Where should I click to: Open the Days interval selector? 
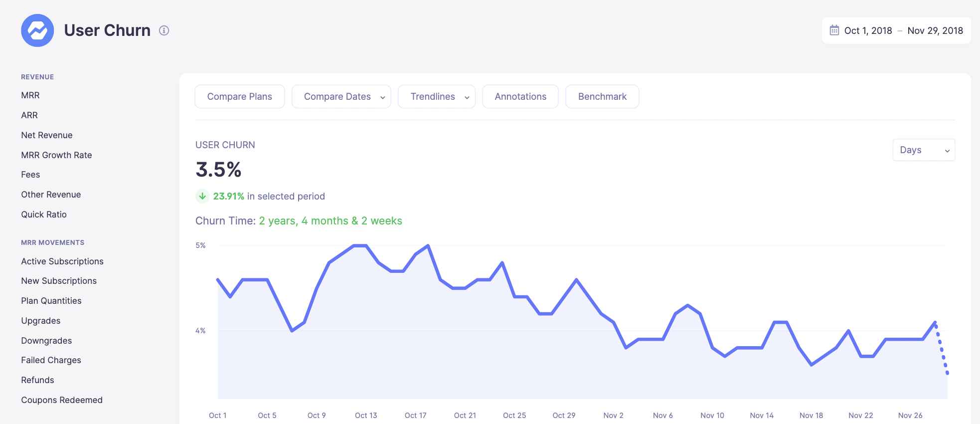click(923, 150)
